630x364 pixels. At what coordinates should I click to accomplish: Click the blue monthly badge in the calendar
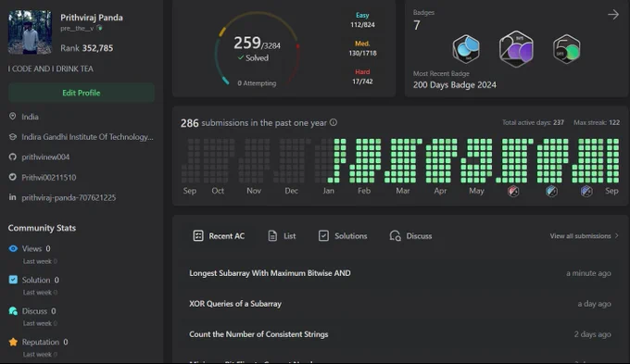[551, 191]
